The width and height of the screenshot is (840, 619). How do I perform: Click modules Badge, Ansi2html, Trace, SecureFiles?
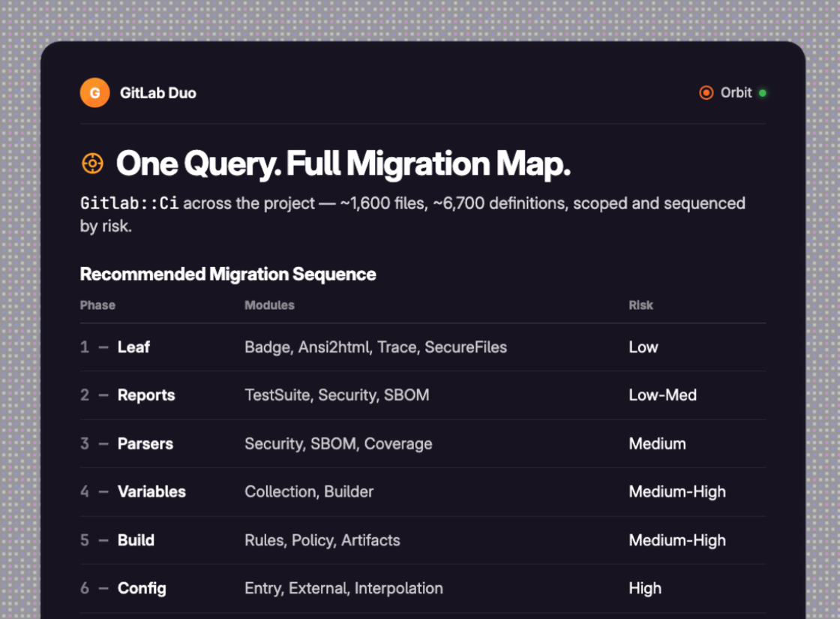376,347
